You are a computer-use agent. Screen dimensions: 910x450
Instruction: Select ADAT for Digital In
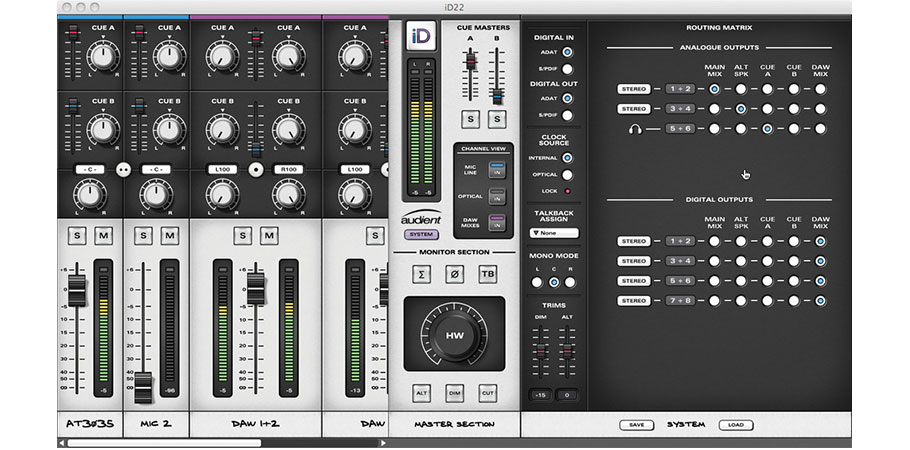(x=567, y=52)
